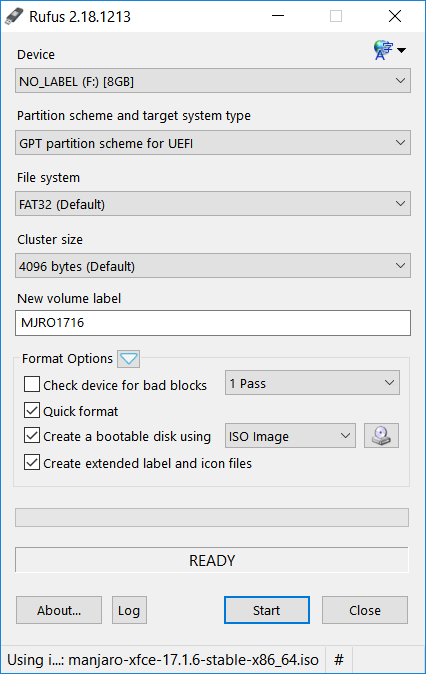Click the disc icon to select ISO image
The width and height of the screenshot is (426, 674).
click(x=381, y=435)
